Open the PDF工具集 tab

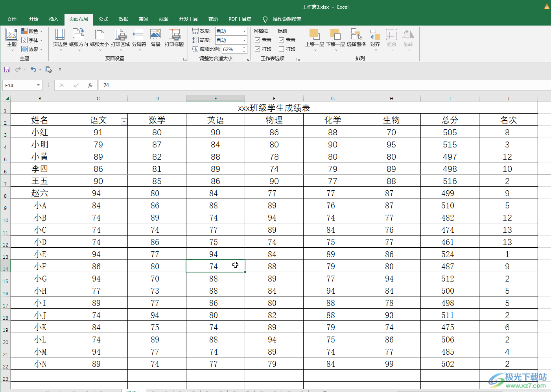coord(240,19)
